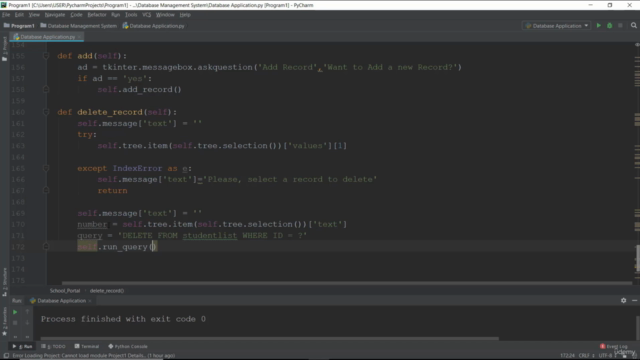Open Run panel settings gear
640x360 pixels.
[x=623, y=300]
